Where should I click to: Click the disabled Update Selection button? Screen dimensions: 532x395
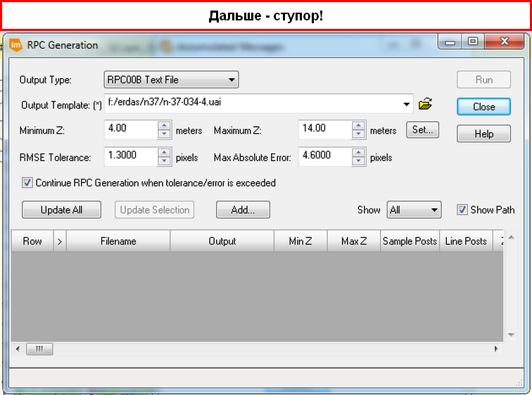click(x=154, y=210)
